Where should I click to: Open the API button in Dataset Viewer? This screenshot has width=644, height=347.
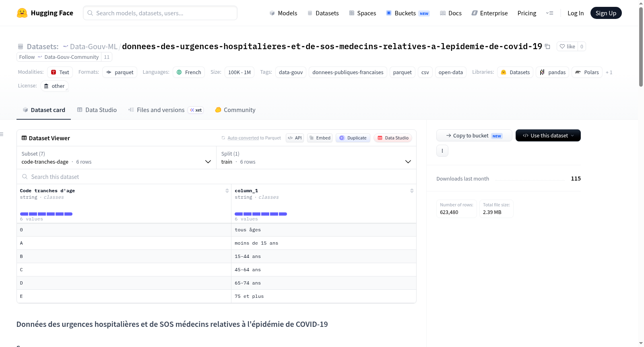pos(295,138)
